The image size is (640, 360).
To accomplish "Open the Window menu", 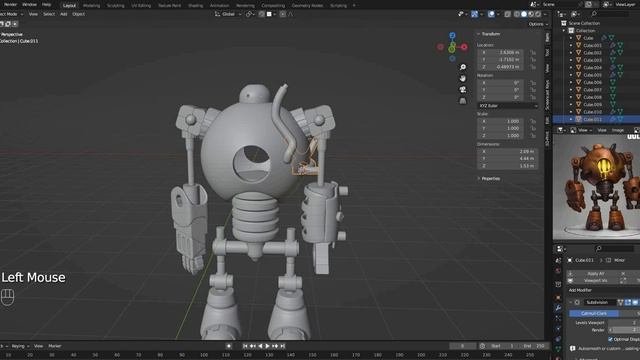I will tap(29, 4).
